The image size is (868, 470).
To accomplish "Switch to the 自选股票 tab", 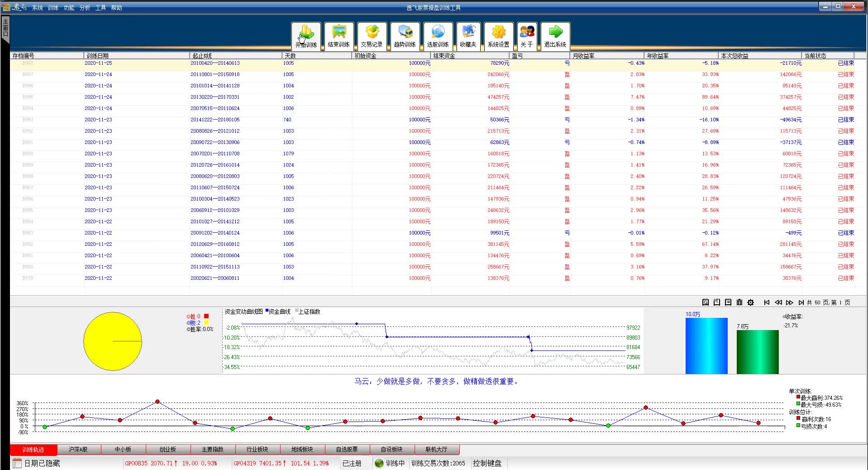I will pyautogui.click(x=347, y=449).
